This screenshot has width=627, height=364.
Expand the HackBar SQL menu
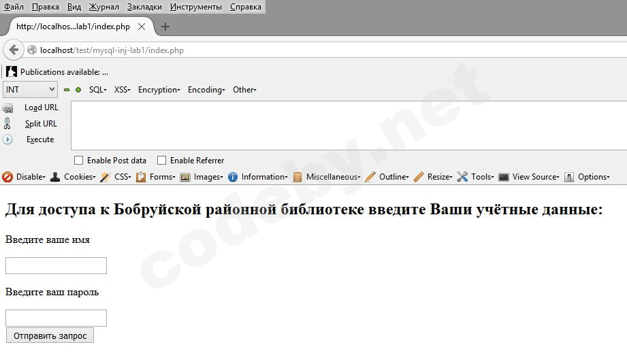(x=97, y=90)
